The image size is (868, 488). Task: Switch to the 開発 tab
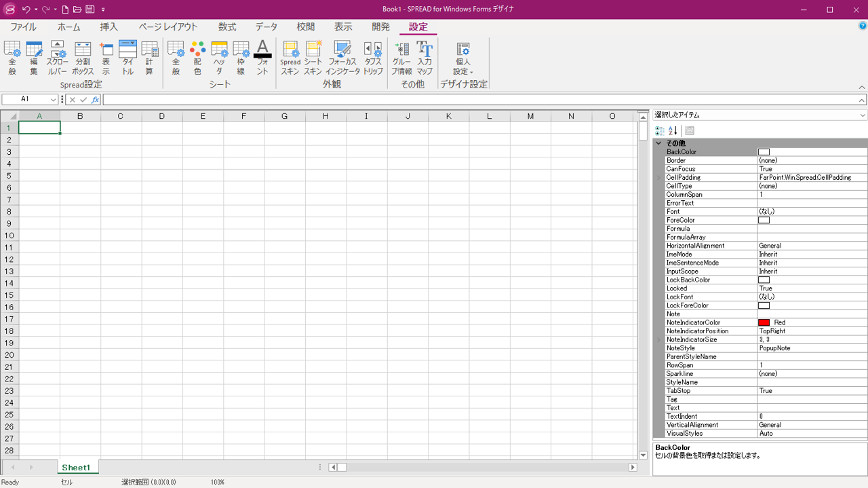pyautogui.click(x=381, y=27)
